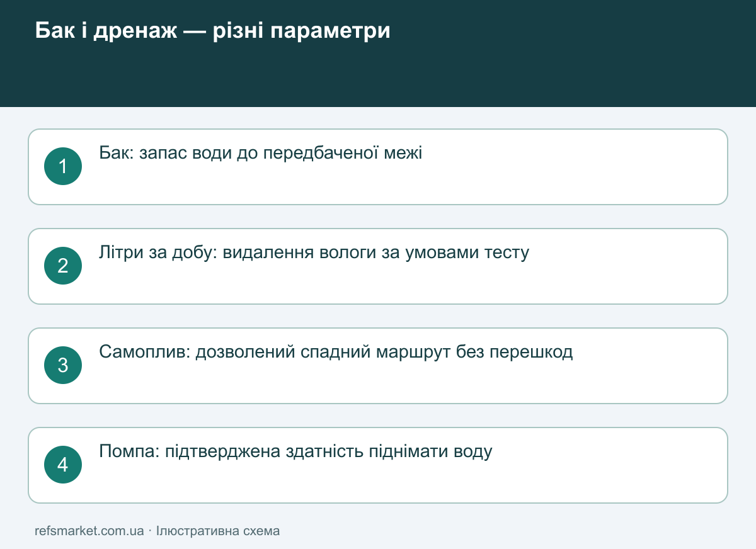Click the refsmarket.com.ua footer caption
756x549 pixels.
click(x=157, y=531)
